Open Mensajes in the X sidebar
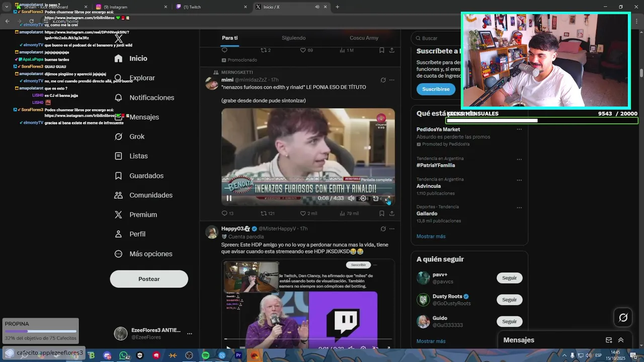This screenshot has height=362, width=644. [x=137, y=117]
